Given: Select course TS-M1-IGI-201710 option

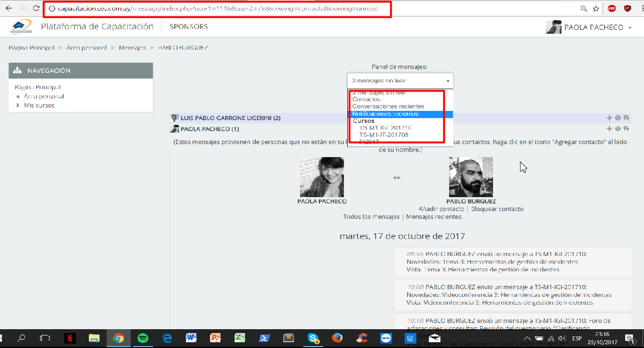Looking at the screenshot, I should [385, 128].
